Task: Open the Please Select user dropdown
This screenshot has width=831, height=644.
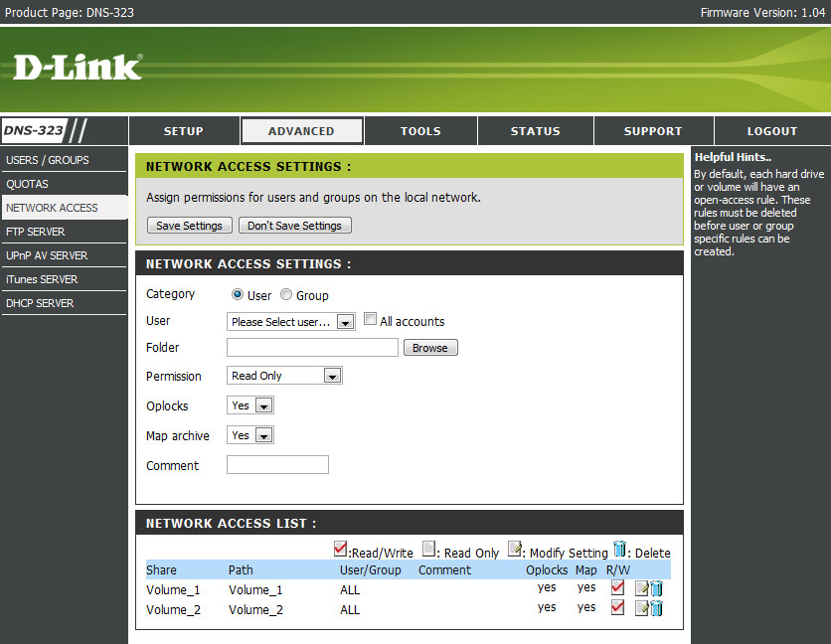Action: point(291,322)
